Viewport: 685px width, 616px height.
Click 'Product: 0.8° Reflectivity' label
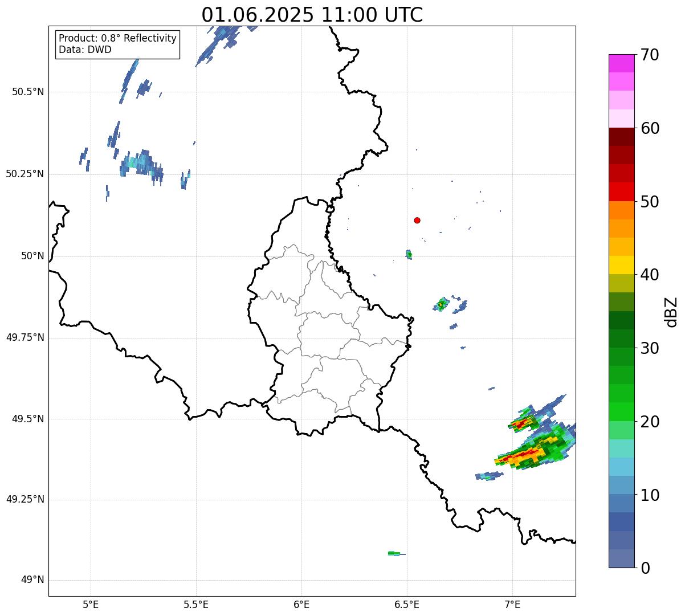118,38
